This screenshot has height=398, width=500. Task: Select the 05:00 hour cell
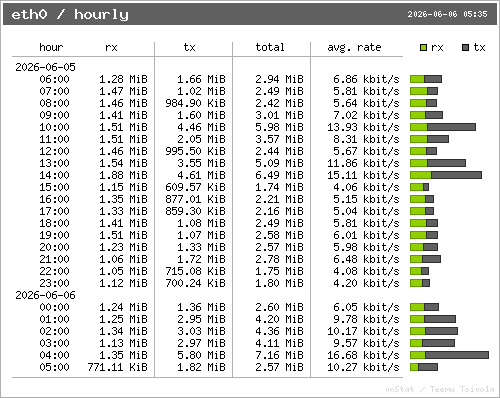tap(54, 367)
